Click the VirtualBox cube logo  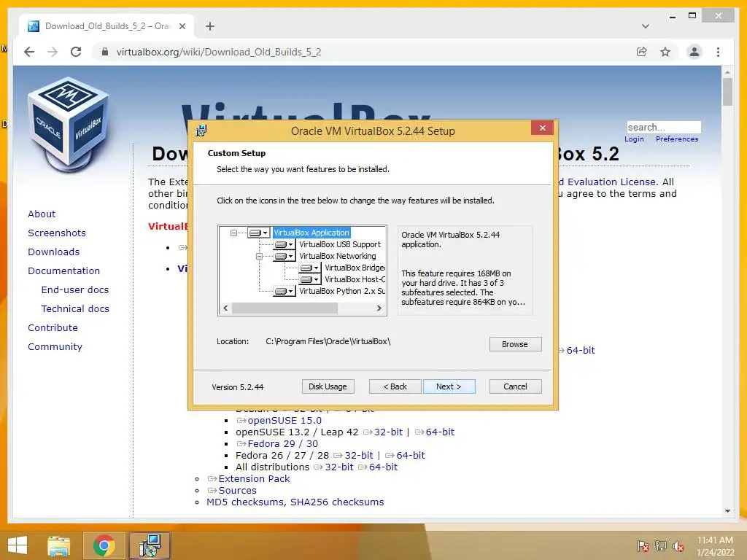[x=69, y=125]
